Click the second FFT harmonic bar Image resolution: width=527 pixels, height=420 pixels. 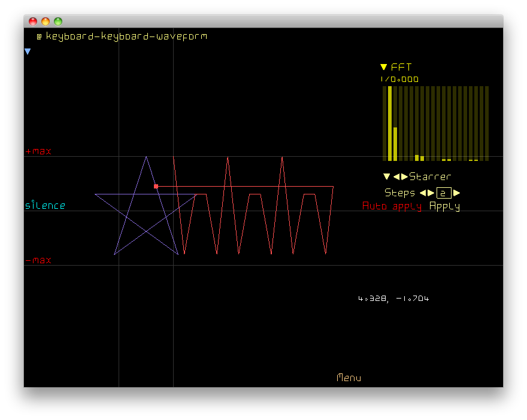point(395,144)
